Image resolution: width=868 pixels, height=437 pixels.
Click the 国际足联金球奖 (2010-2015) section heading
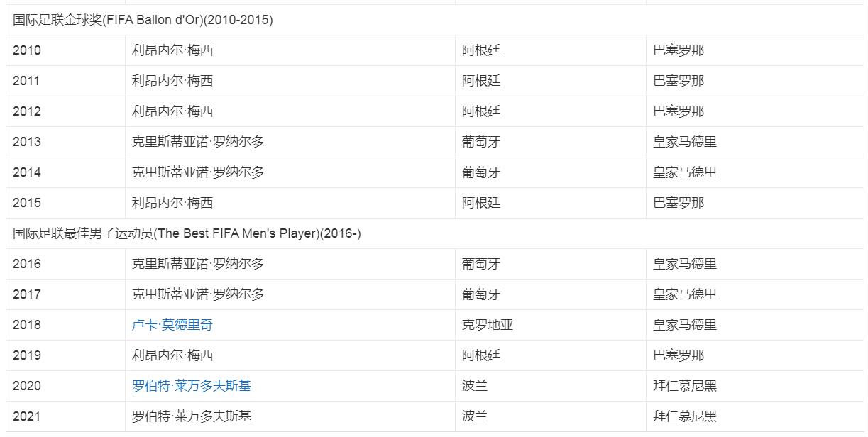click(143, 20)
